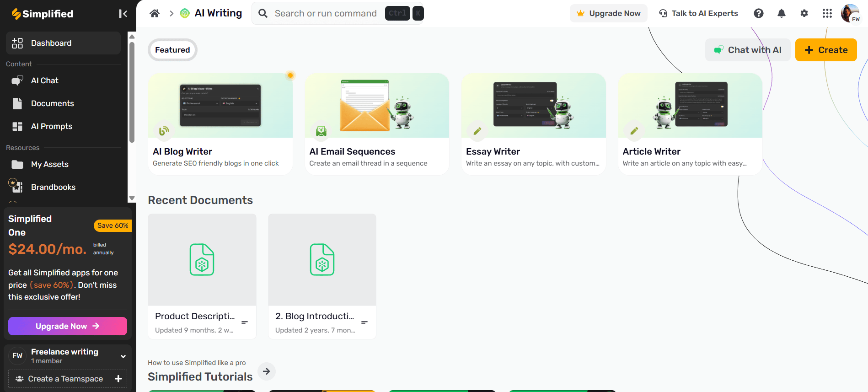Click the AI Prompts sidebar icon
Viewport: 868px width, 392px height.
click(17, 126)
